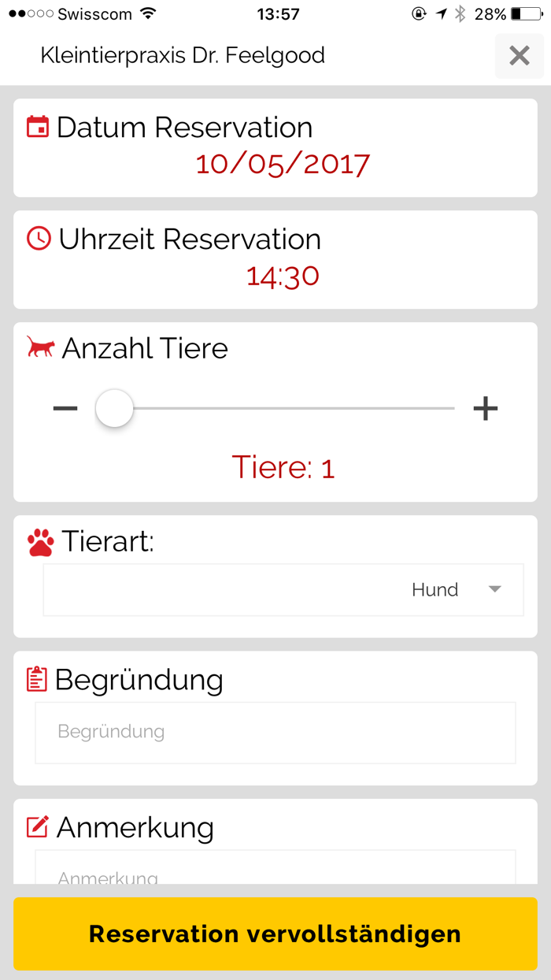
Task: Click the pencil icon beside Anmerkung
Action: click(35, 827)
